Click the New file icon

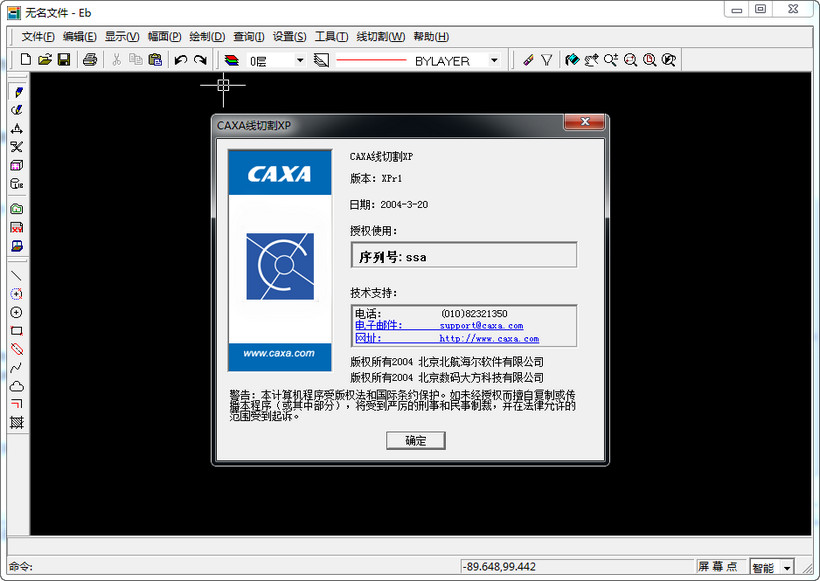[26, 60]
